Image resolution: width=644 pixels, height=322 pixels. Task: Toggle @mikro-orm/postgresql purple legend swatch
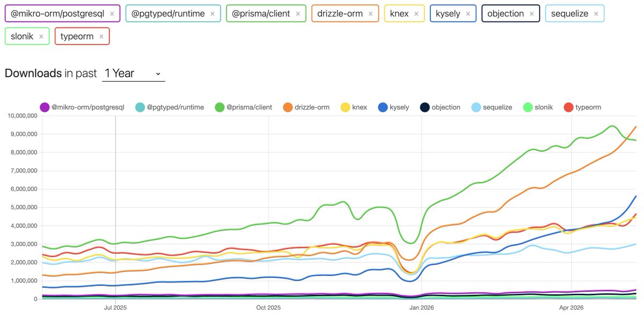pos(45,107)
